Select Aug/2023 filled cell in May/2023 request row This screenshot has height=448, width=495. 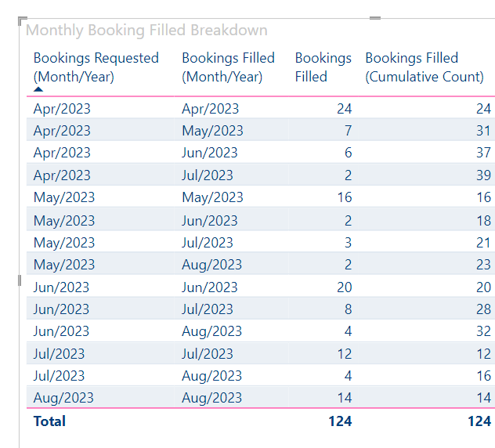[x=211, y=265]
